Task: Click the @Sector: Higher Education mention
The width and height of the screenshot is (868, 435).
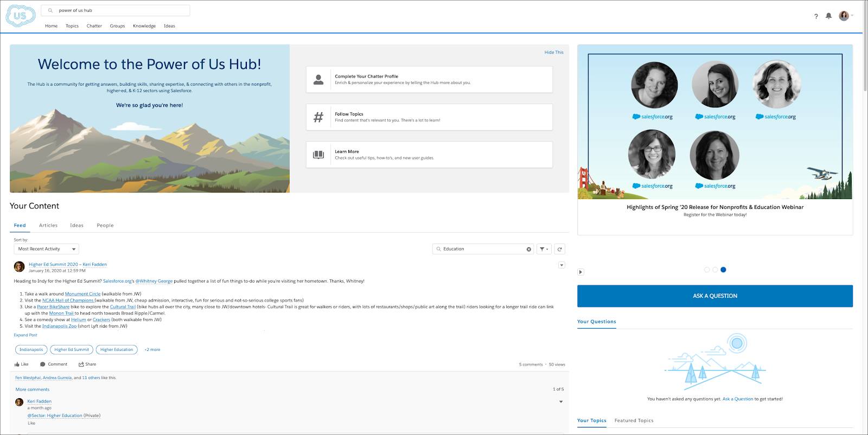Action: 55,416
